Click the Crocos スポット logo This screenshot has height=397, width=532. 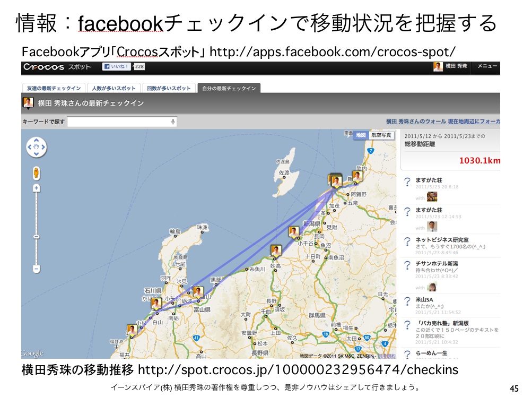coord(57,66)
